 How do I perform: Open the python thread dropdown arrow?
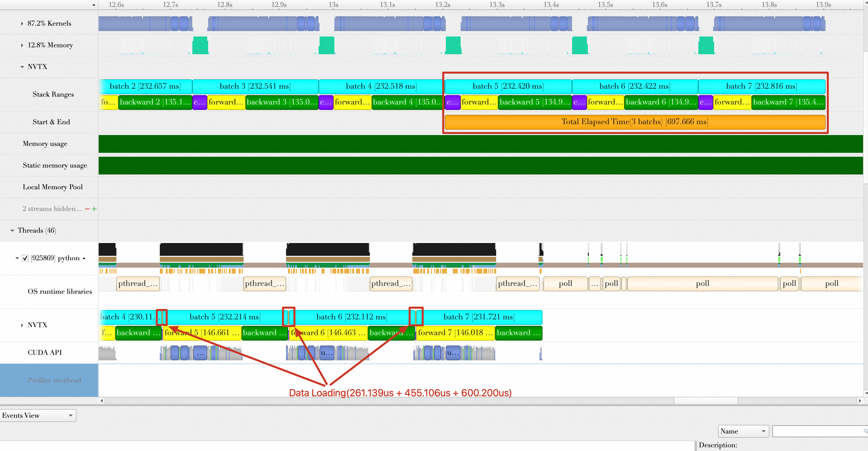click(x=84, y=259)
